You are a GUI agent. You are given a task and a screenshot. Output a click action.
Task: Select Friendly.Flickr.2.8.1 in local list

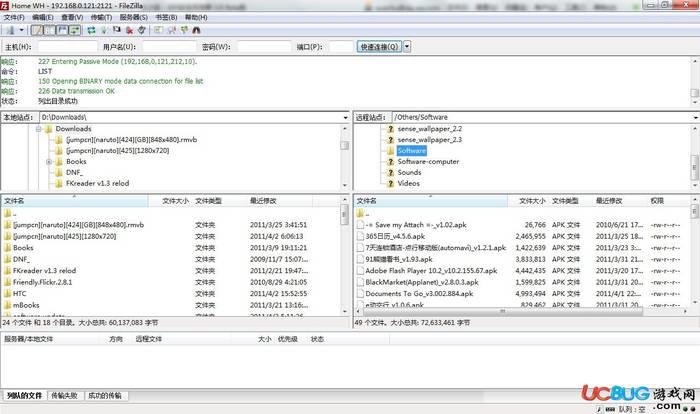(42, 282)
